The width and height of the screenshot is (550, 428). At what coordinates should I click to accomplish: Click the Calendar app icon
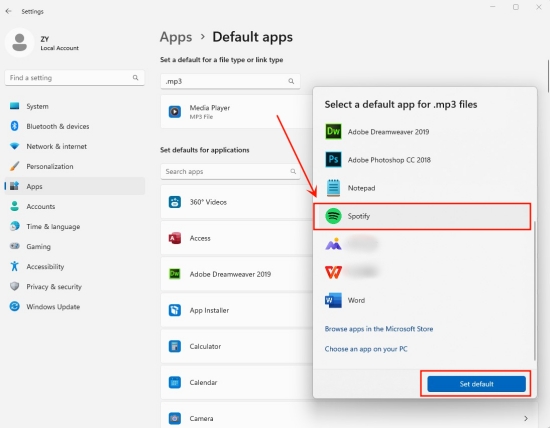175,382
